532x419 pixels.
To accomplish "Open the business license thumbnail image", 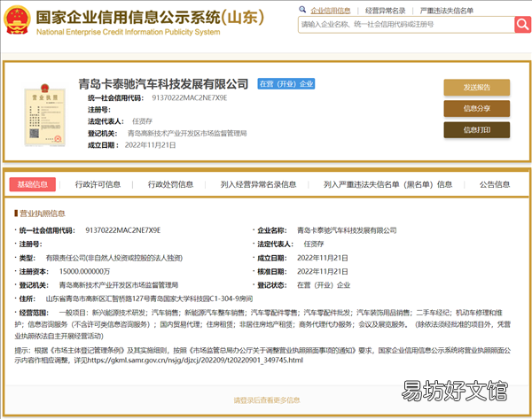I will 44,115.
